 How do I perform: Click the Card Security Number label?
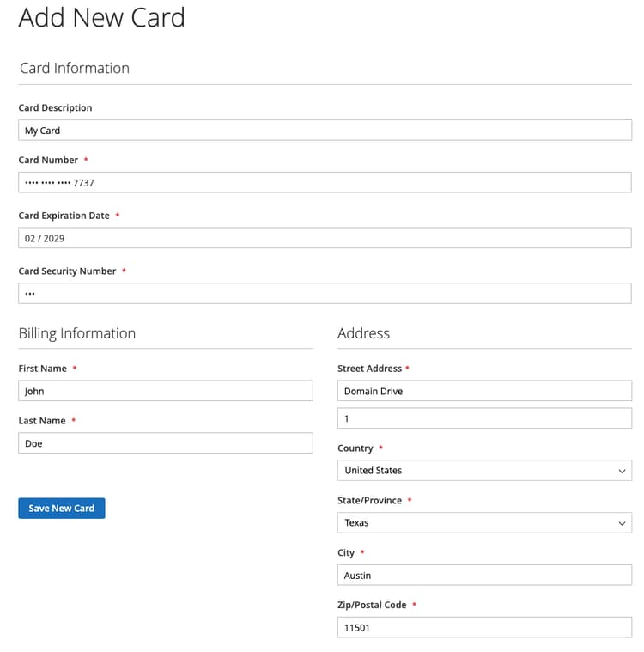coord(67,271)
